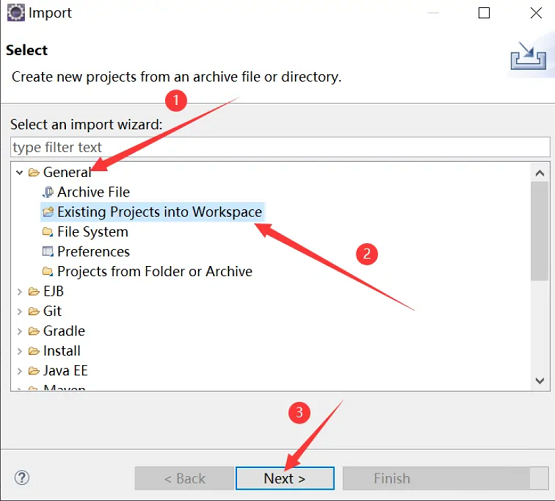Click the Git folder icon
The width and height of the screenshot is (555, 501).
coord(34,311)
